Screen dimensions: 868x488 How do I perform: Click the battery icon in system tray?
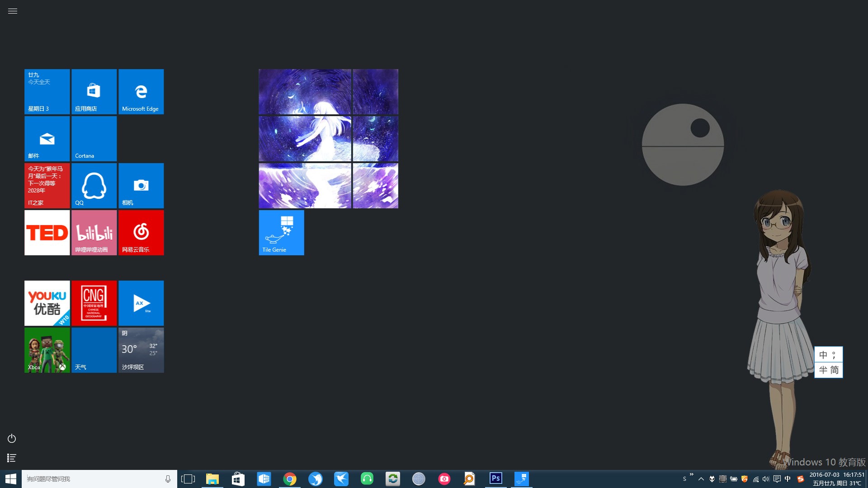click(x=734, y=479)
